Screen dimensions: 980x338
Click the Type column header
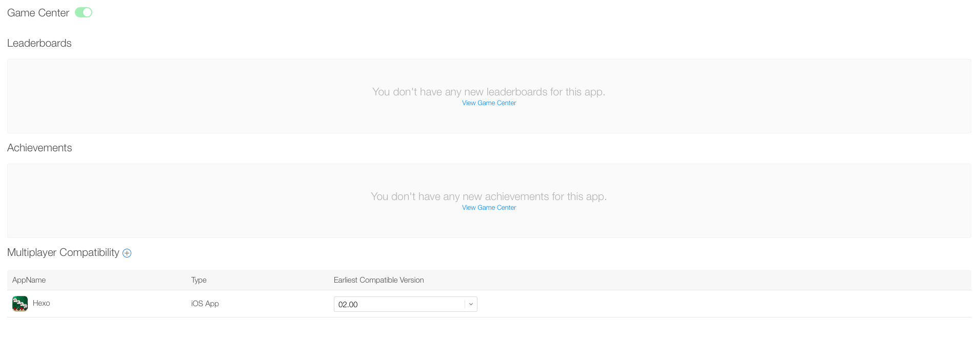198,280
